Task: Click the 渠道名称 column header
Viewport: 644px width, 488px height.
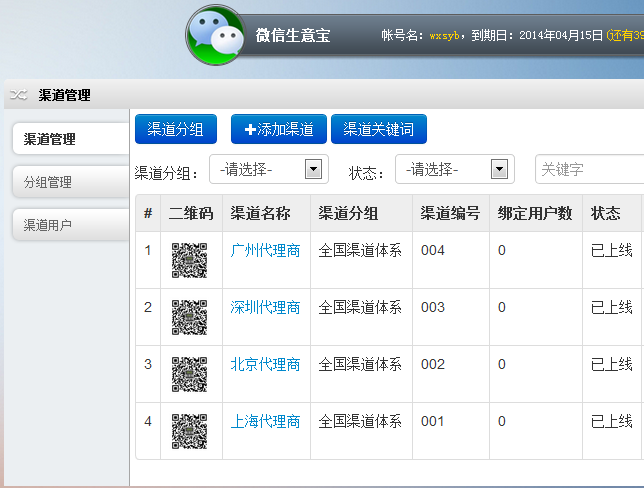Action: pyautogui.click(x=261, y=213)
